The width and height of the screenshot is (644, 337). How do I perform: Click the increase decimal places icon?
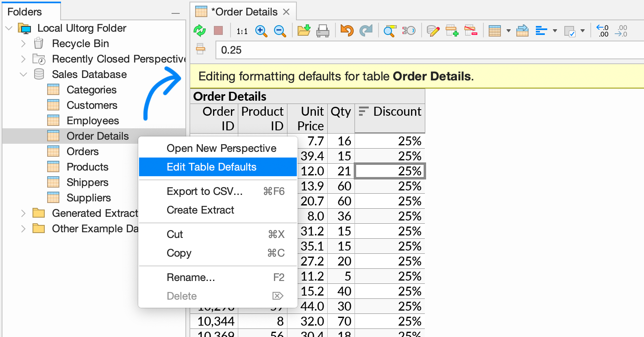tap(602, 31)
